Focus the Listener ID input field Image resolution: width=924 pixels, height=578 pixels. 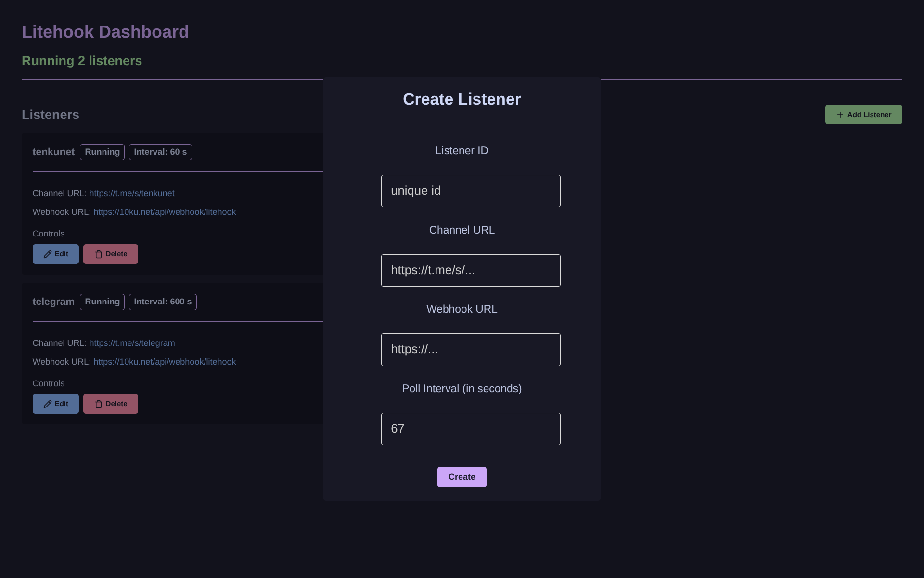(x=470, y=191)
